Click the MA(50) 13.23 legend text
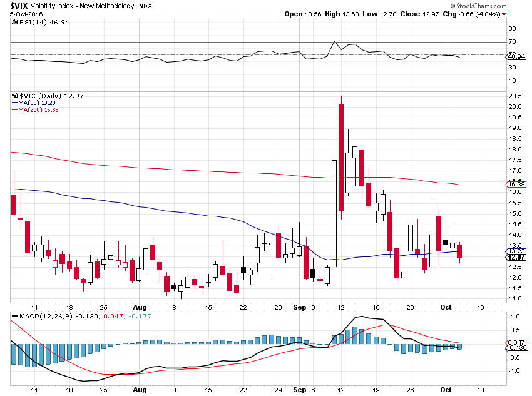 pyautogui.click(x=37, y=103)
